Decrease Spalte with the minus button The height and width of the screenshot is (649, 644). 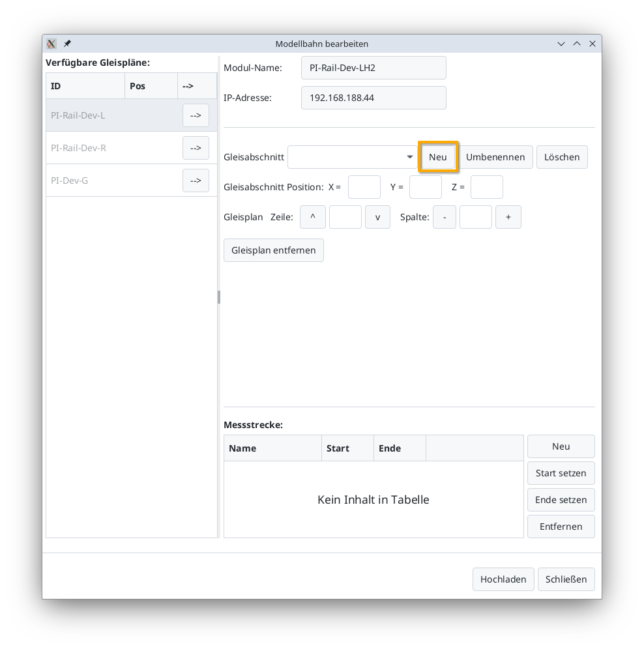tap(445, 217)
